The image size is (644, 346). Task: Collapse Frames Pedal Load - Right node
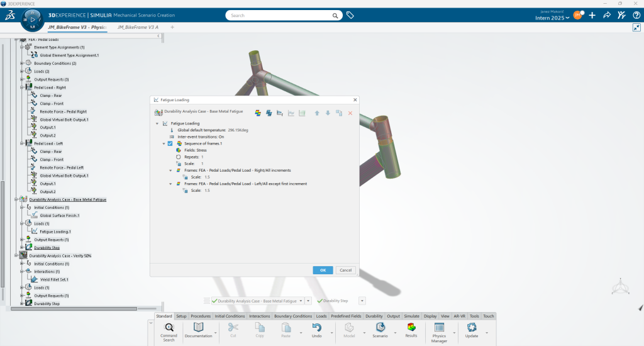tap(170, 170)
